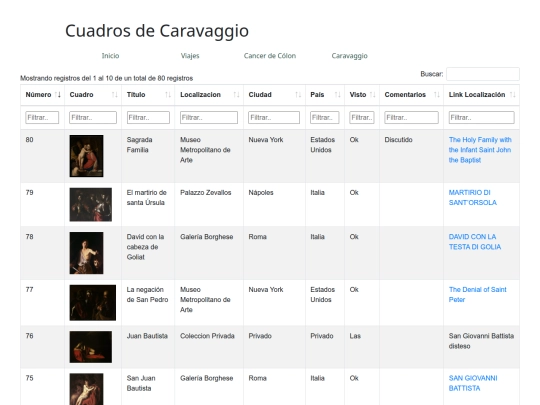Open the Inicio menu item

tap(110, 56)
